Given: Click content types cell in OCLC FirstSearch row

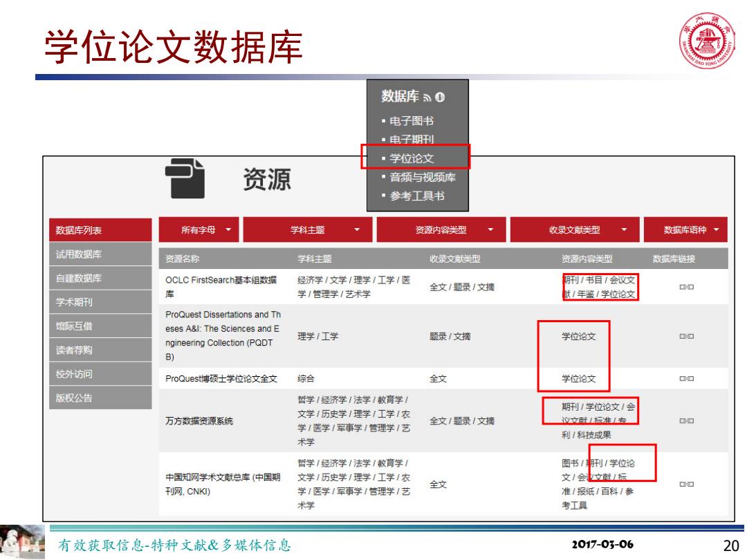Looking at the screenshot, I should point(598,287).
